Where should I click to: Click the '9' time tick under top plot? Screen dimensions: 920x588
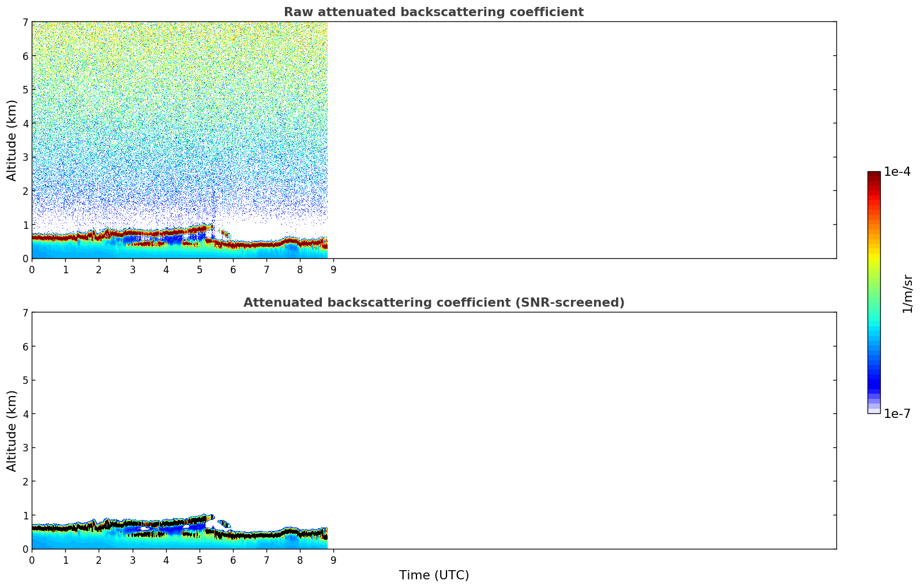(333, 269)
